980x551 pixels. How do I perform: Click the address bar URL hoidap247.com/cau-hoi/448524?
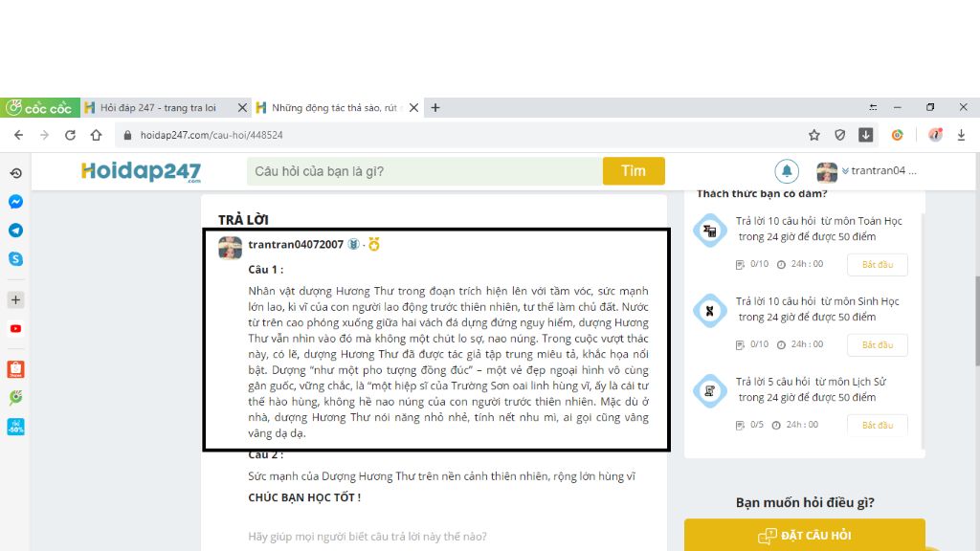tap(212, 135)
